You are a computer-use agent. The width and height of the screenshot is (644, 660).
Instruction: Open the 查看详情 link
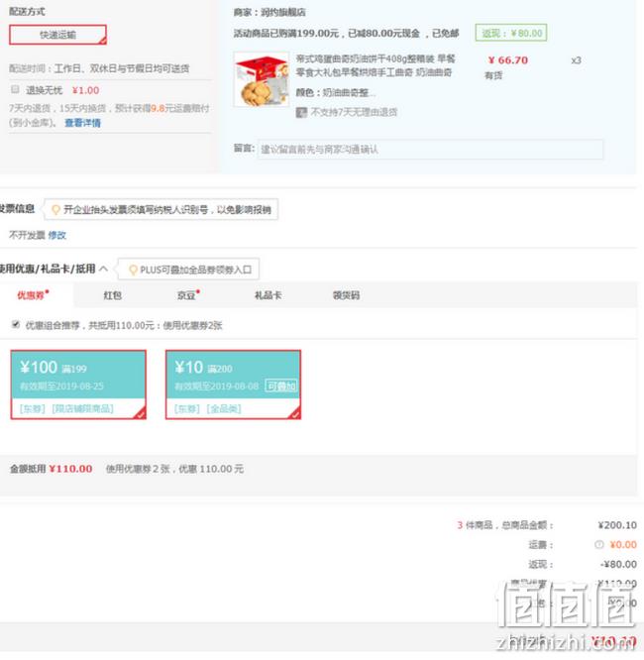tap(82, 123)
